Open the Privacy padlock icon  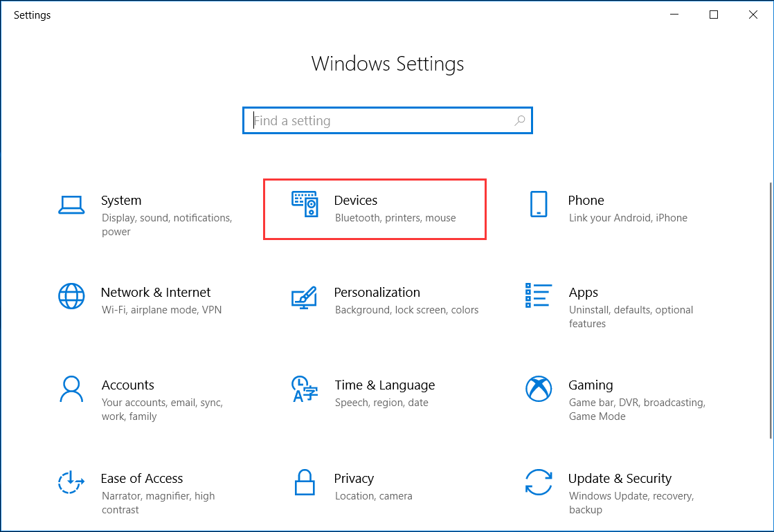(305, 482)
